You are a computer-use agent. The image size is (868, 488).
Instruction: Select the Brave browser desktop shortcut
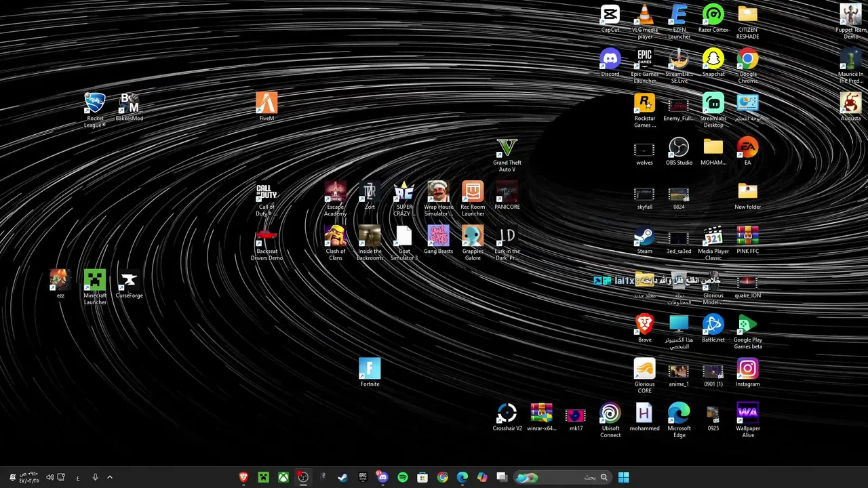(x=644, y=329)
